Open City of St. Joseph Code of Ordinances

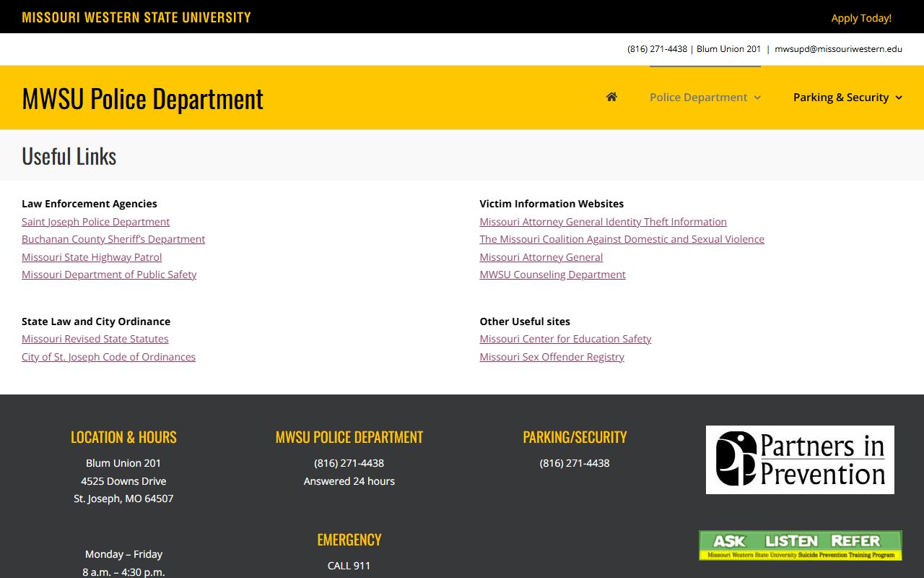108,357
